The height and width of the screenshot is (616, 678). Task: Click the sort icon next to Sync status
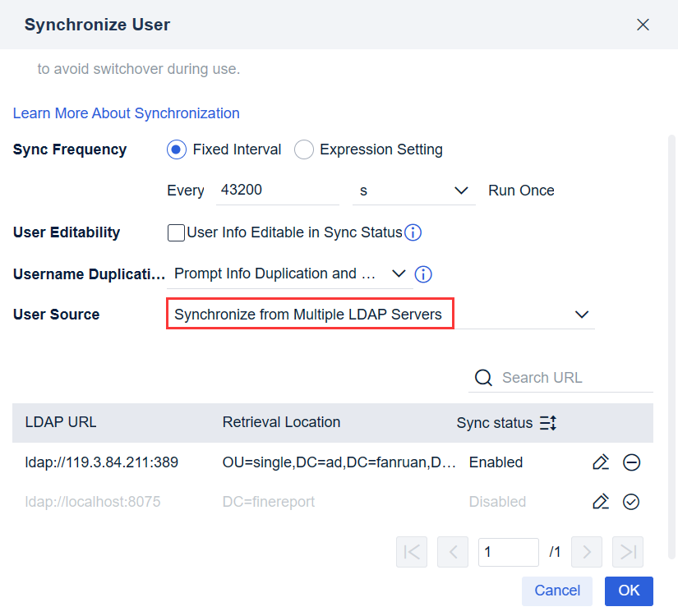click(548, 423)
